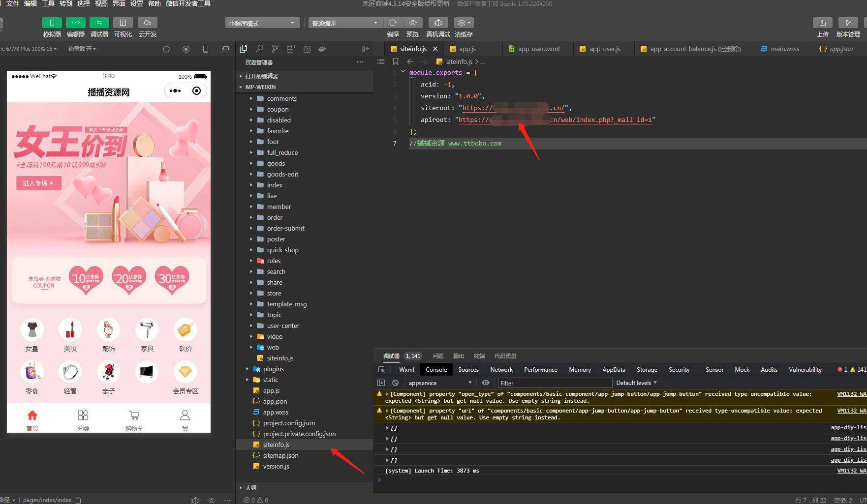Open the hot reload (热重载) dropdown
This screenshot has width=867, height=504.
[x=82, y=49]
